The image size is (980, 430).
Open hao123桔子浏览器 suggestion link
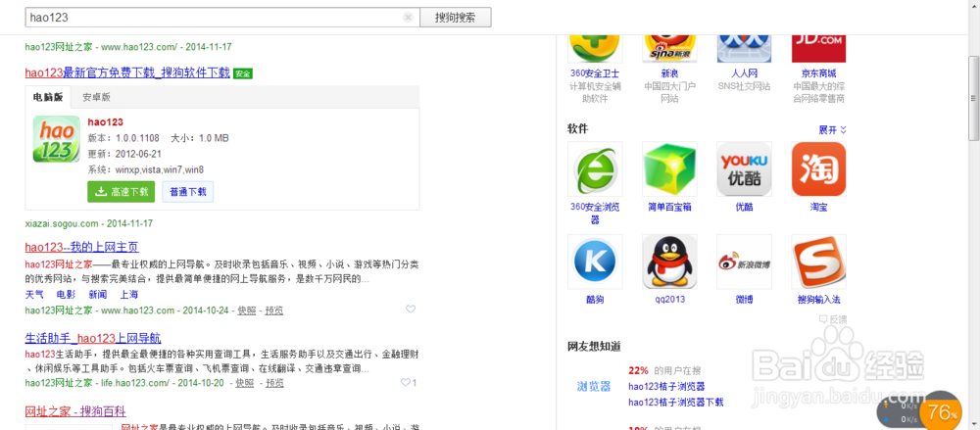(666, 386)
